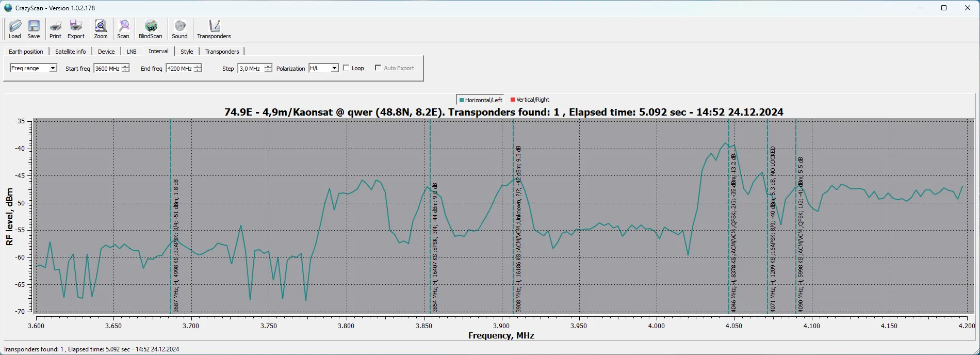Start a spectrum Scan
The height and width of the screenshot is (355, 980).
(x=123, y=29)
